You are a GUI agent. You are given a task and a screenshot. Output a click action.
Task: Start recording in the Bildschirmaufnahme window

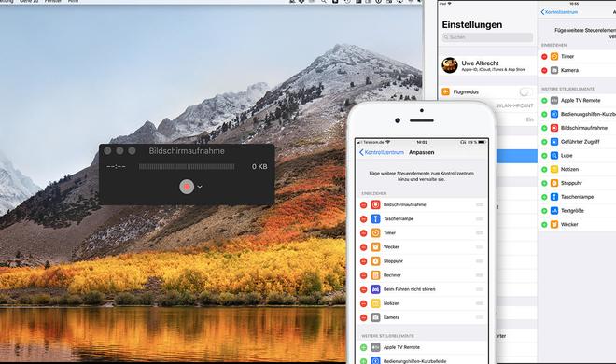[x=187, y=187]
